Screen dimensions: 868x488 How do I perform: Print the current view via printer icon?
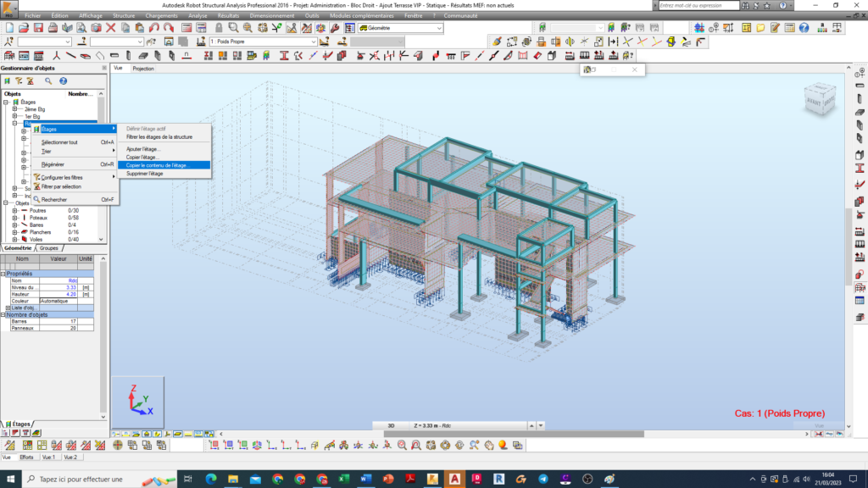(52, 30)
